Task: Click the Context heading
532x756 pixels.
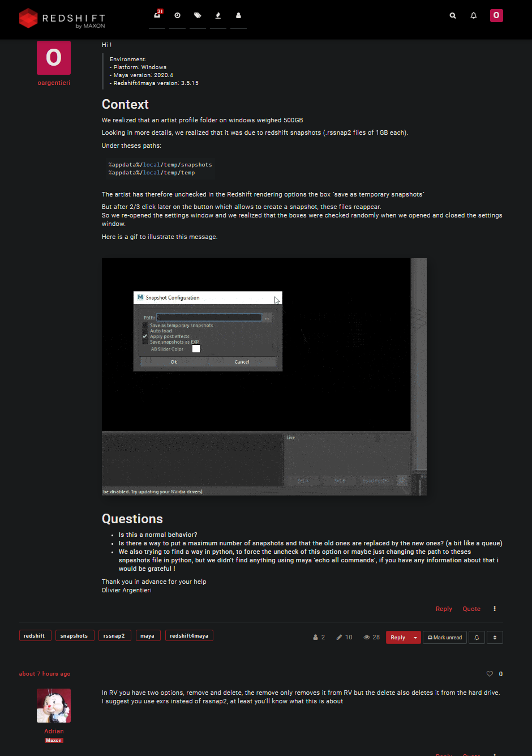Action: (125, 104)
